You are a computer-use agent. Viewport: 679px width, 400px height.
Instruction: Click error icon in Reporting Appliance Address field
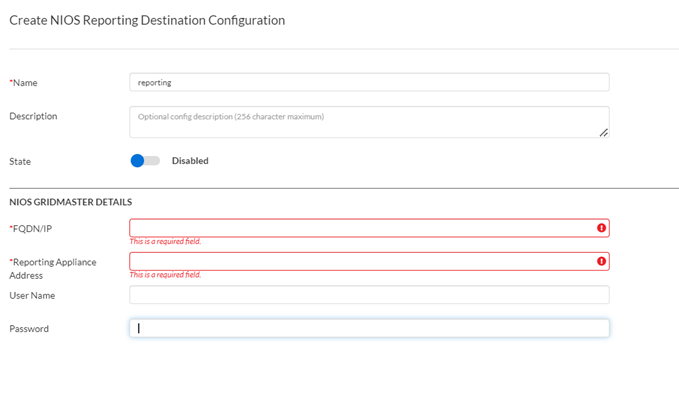point(601,261)
